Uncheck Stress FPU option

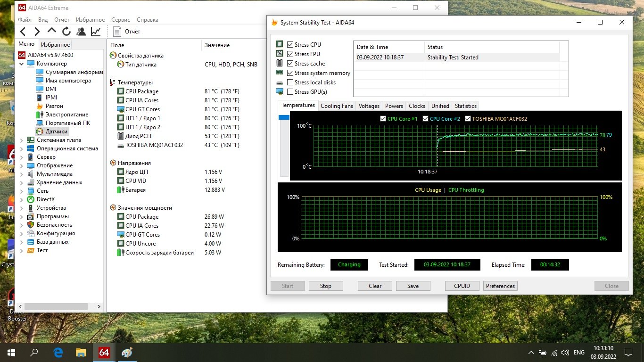coord(290,54)
